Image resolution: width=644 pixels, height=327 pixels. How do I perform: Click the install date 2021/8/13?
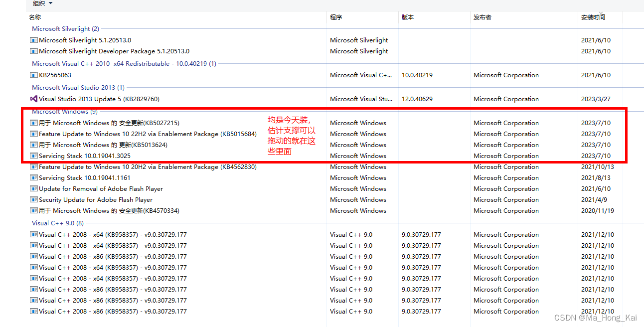point(596,178)
